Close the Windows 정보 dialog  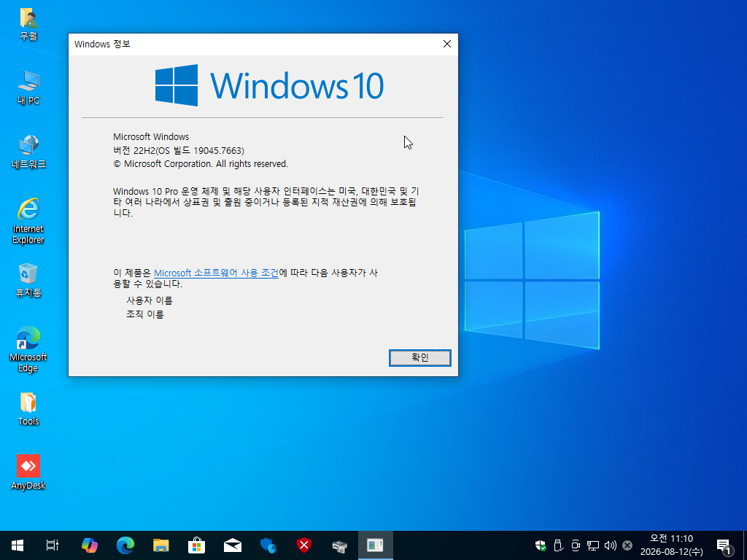pyautogui.click(x=447, y=44)
